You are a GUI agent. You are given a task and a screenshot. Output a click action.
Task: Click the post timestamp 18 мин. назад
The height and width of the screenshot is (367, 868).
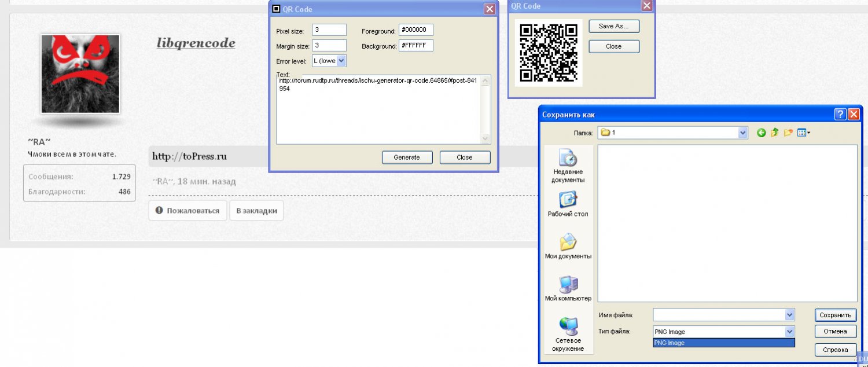(207, 182)
